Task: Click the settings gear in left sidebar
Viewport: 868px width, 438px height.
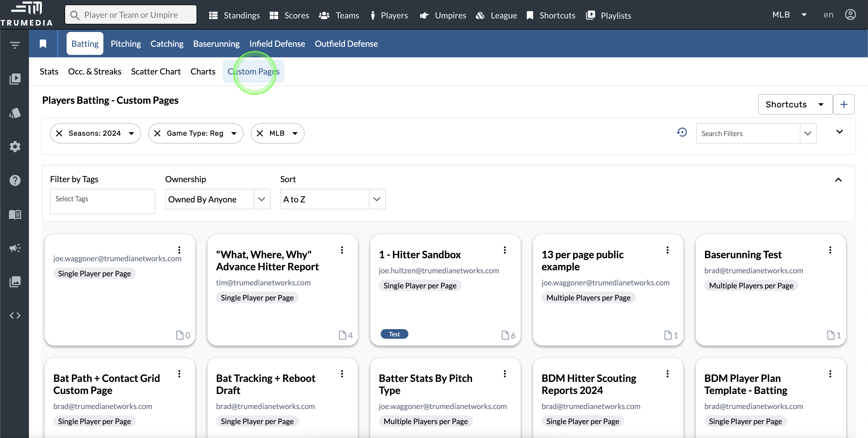Action: [15, 146]
